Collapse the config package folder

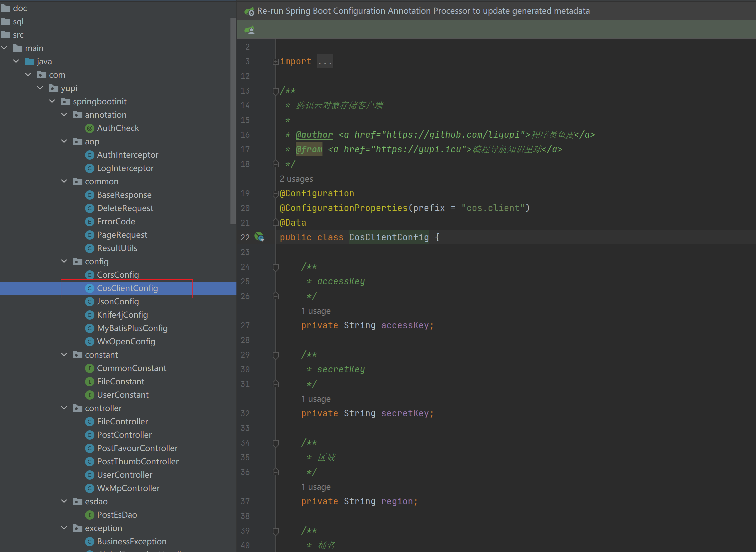tap(64, 261)
